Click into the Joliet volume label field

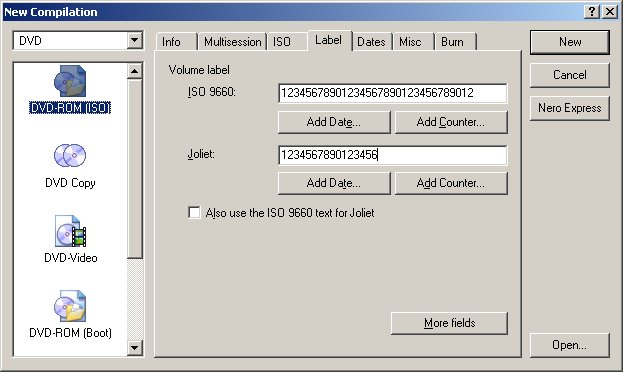[x=393, y=155]
